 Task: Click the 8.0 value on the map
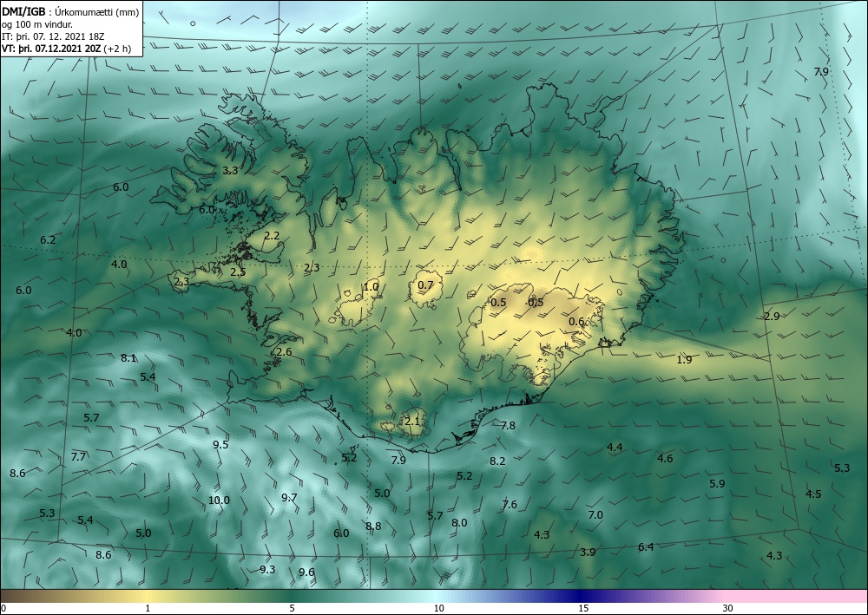pyautogui.click(x=459, y=523)
